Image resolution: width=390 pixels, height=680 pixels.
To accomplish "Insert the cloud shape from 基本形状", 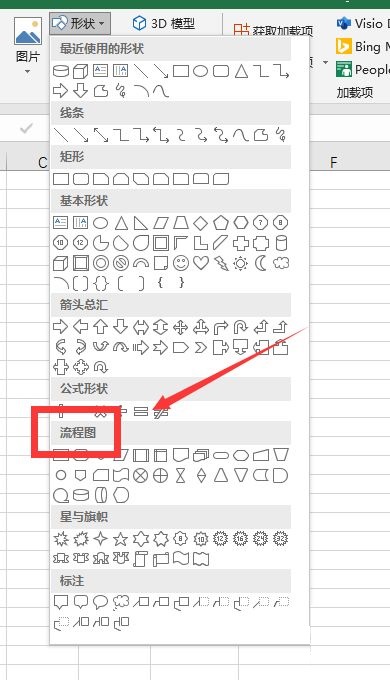I will tap(281, 263).
